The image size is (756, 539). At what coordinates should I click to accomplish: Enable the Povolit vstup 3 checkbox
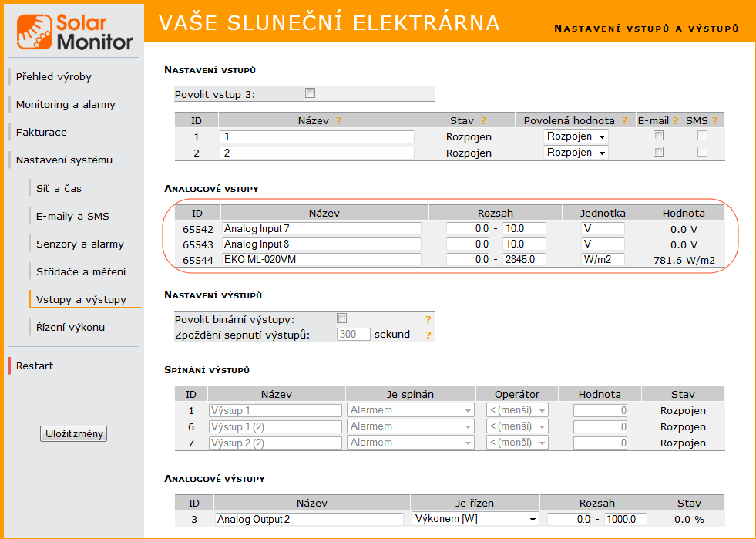pos(311,93)
